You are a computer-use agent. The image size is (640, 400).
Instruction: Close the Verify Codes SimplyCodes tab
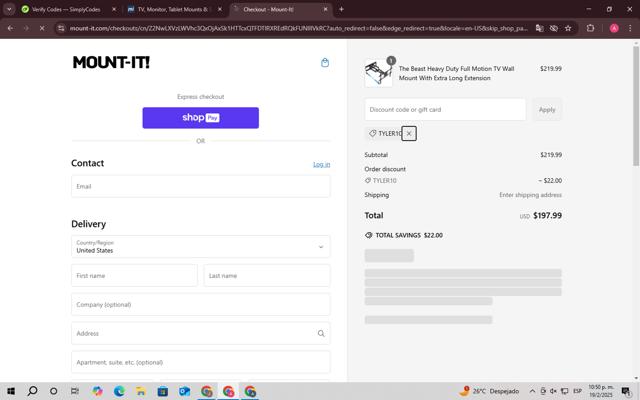[x=114, y=9]
